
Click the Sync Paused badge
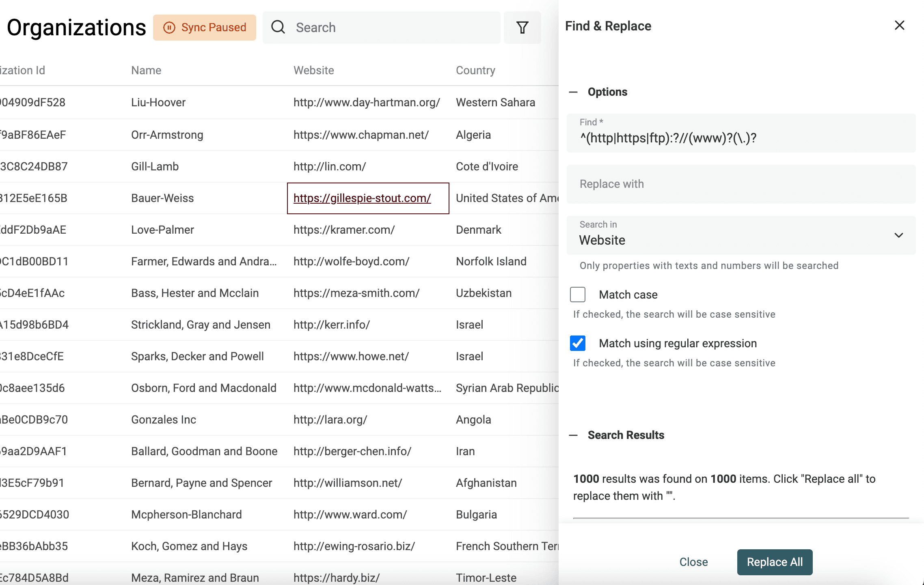[205, 28]
